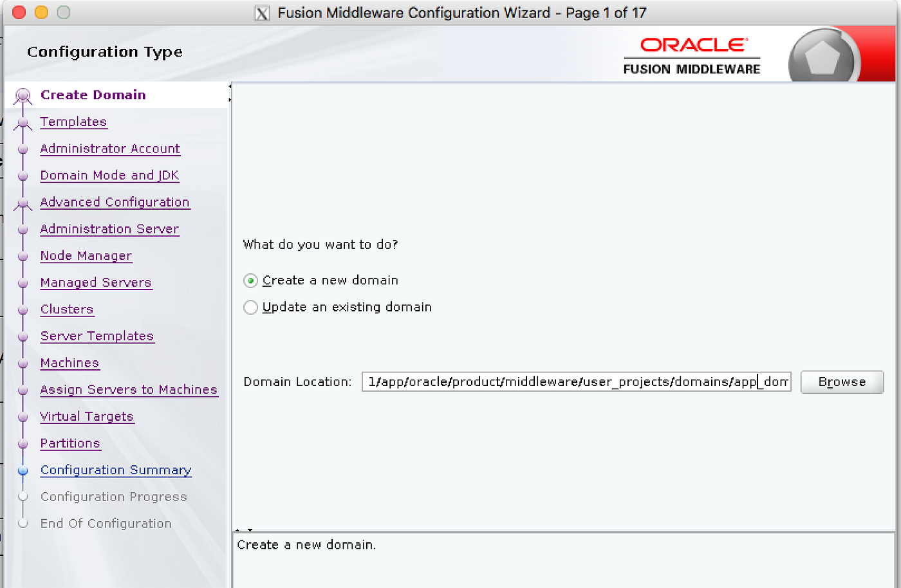Click the Administration Server step bullet icon
The height and width of the screenshot is (588, 901).
(23, 230)
